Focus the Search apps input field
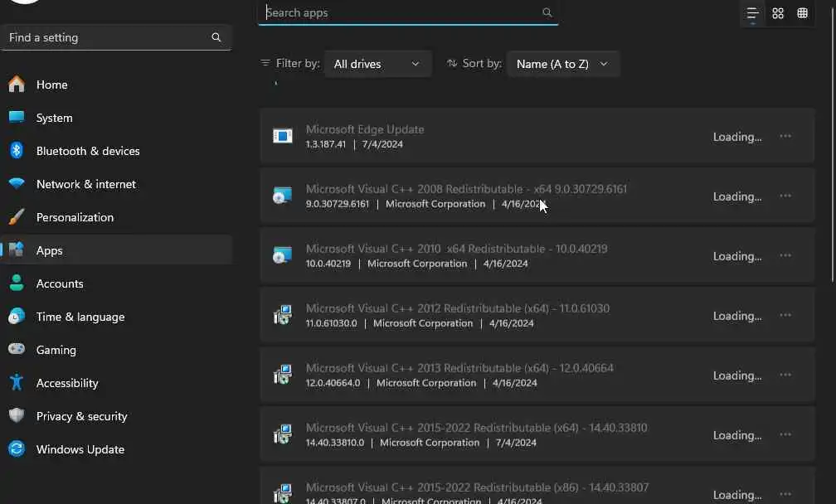The width and height of the screenshot is (836, 504). coord(408,12)
